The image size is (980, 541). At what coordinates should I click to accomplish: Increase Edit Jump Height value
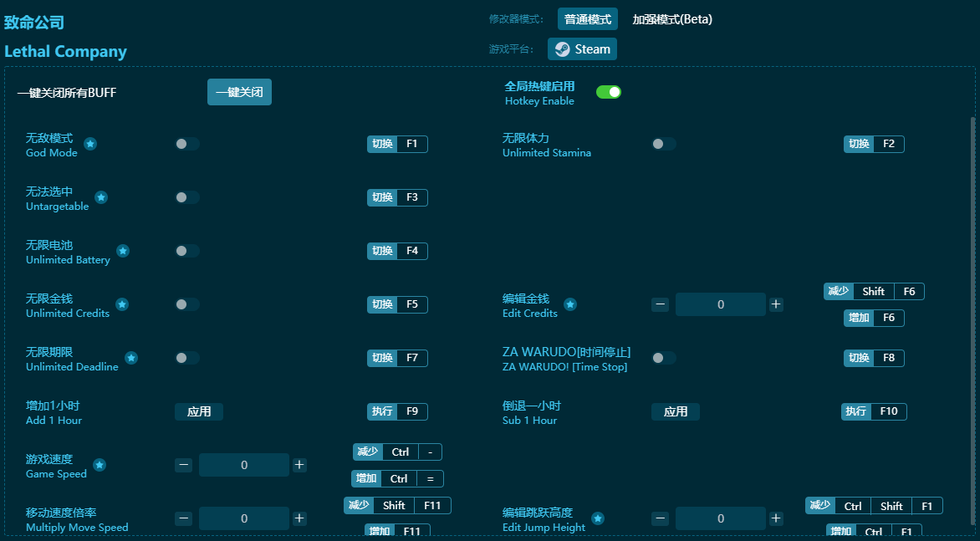point(776,518)
